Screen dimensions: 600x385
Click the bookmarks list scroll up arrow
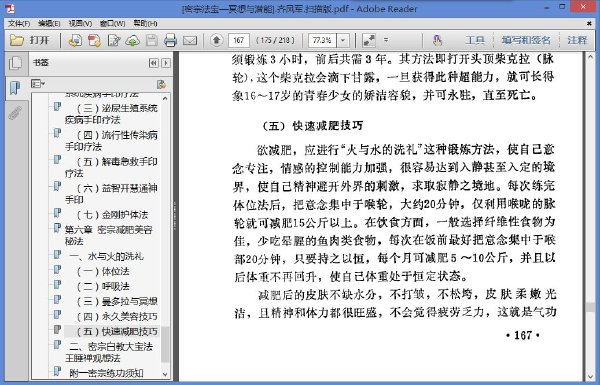click(165, 98)
